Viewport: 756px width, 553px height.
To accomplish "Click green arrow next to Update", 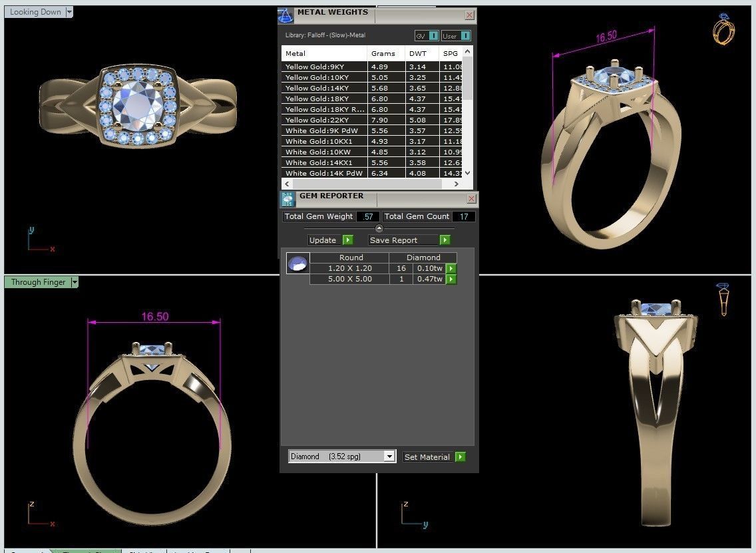I will pos(347,240).
